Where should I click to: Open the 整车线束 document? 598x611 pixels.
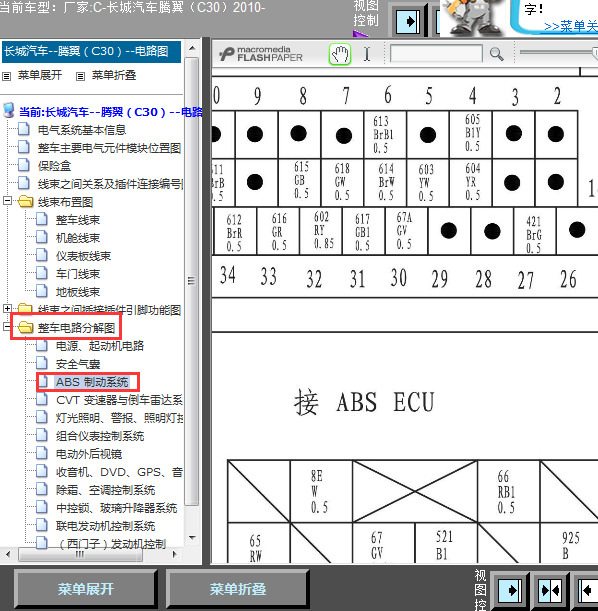click(x=78, y=220)
